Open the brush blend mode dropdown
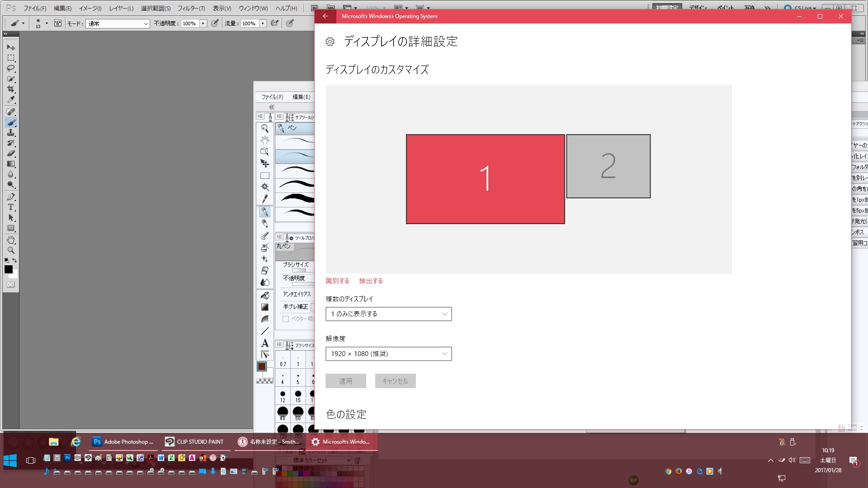Screen dimensions: 868x488 (x=118, y=23)
